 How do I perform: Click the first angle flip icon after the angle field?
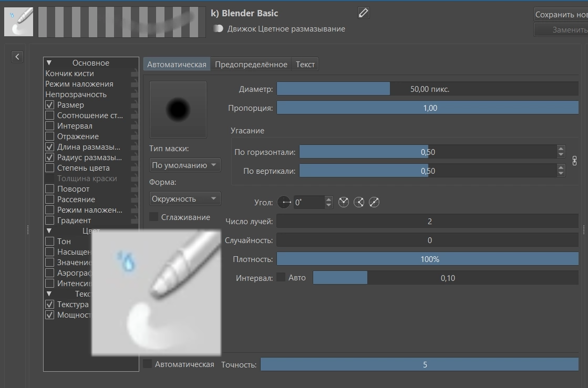[344, 202]
